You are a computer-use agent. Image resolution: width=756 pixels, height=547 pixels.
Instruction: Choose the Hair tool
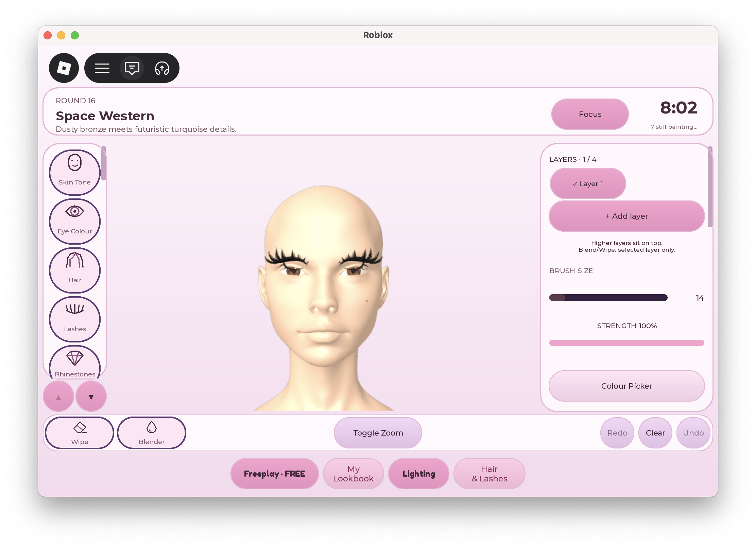pyautogui.click(x=75, y=270)
